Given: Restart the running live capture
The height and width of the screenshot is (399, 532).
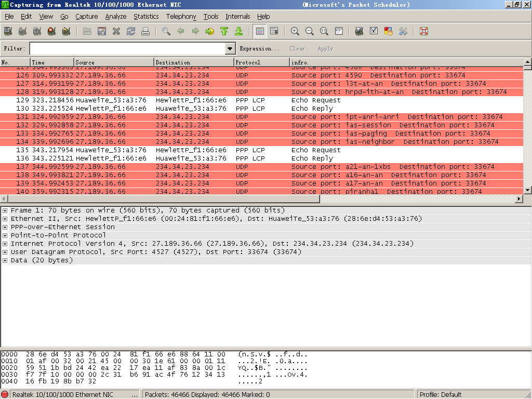Looking at the screenshot, I should click(66, 31).
